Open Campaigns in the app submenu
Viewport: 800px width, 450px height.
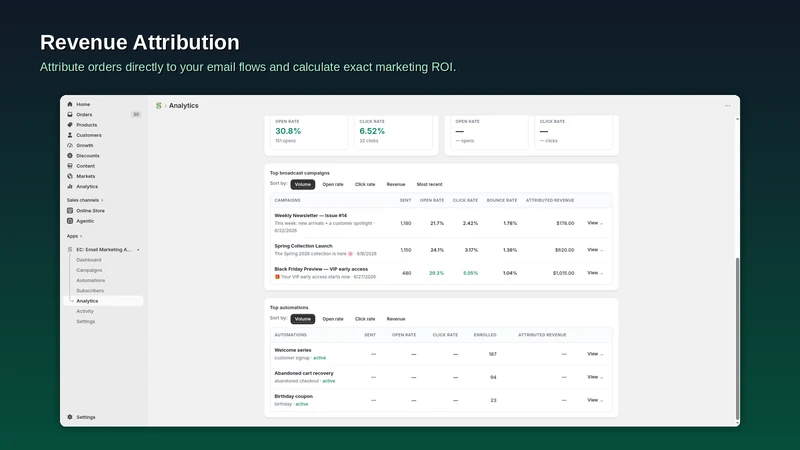tap(89, 270)
